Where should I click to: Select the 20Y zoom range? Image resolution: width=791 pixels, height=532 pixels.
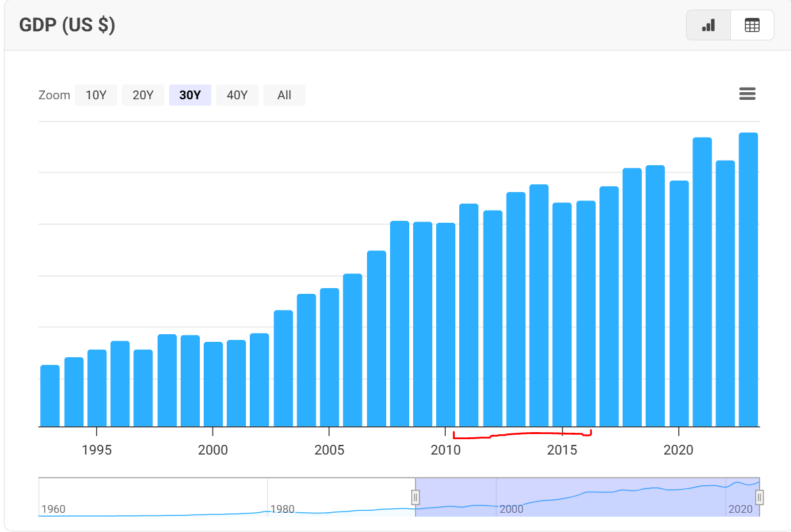(143, 95)
